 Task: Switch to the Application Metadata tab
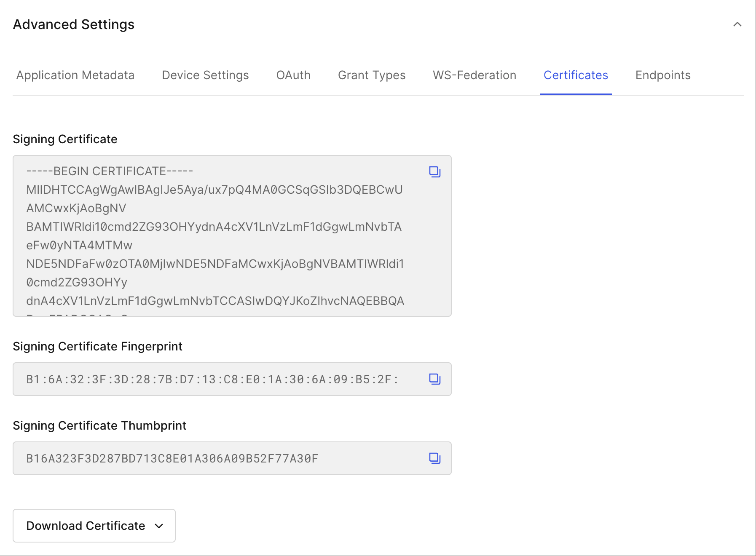tap(75, 75)
